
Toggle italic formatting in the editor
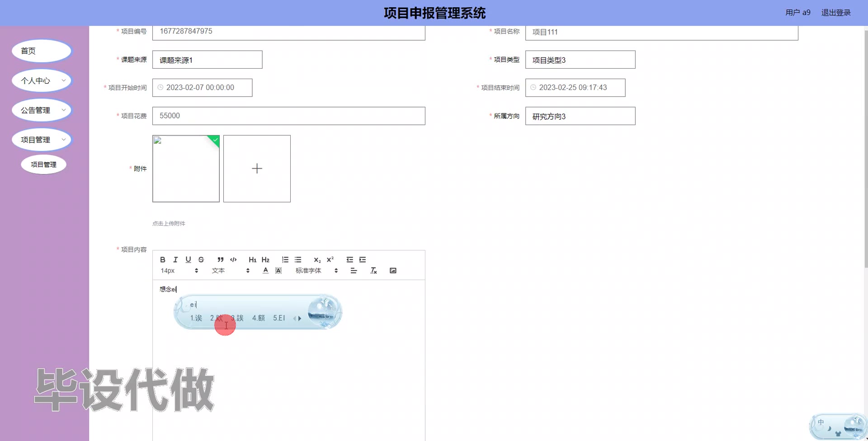(175, 260)
